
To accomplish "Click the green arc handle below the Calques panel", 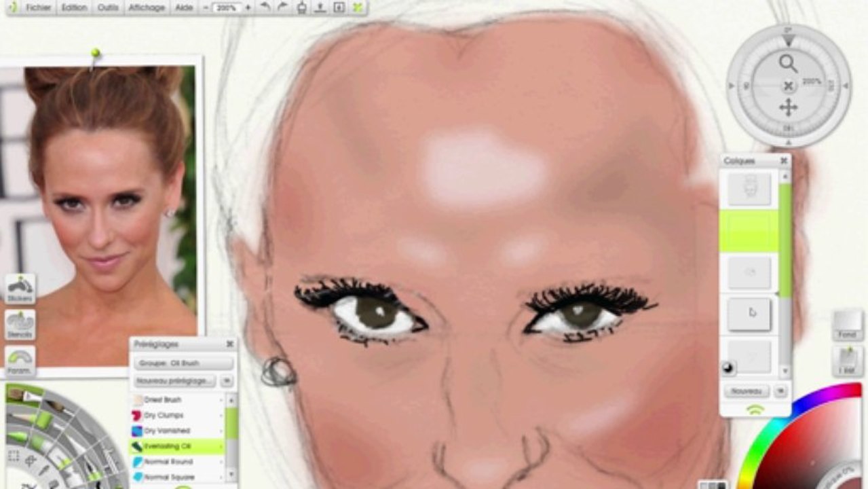I will [755, 409].
